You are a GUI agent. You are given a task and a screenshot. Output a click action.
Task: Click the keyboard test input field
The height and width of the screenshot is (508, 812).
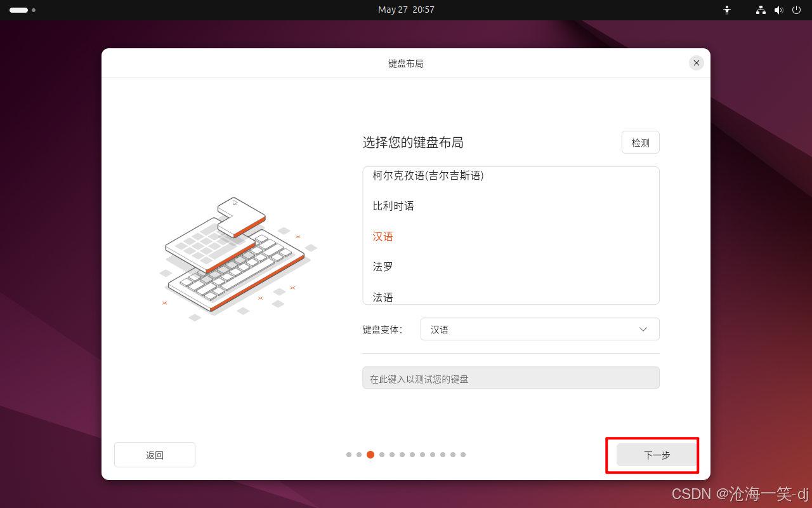(511, 378)
